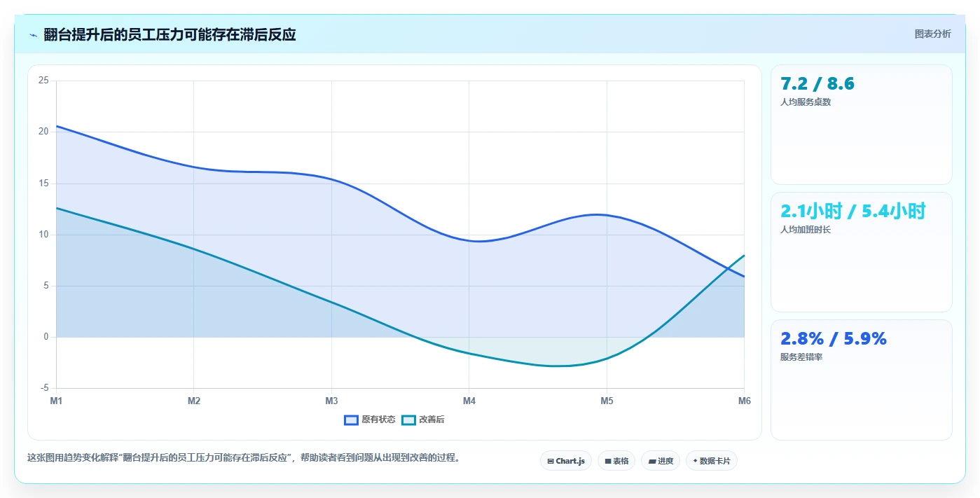Click the chart description paragraph below chart

(244, 458)
